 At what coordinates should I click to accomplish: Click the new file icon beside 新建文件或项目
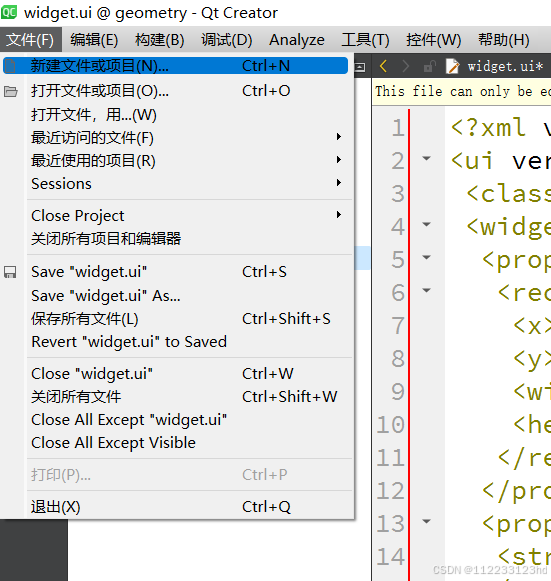pos(11,66)
